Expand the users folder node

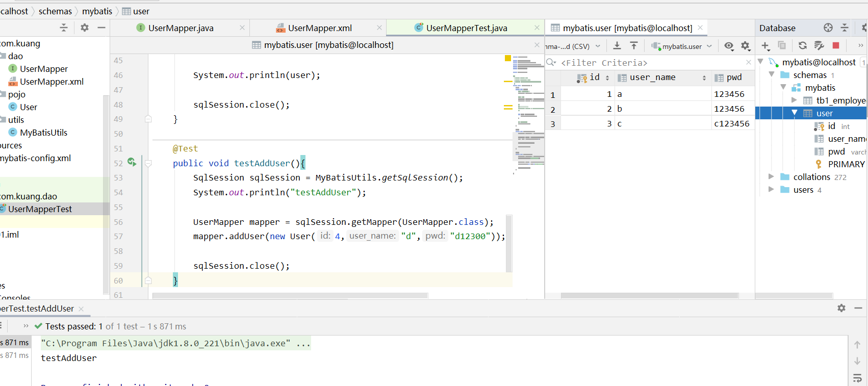(771, 189)
